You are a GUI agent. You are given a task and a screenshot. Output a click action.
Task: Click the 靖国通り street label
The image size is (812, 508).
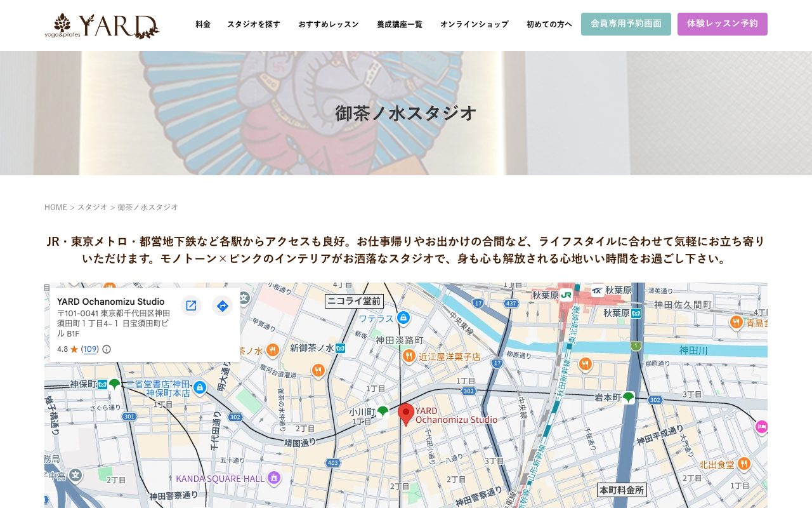pyautogui.click(x=301, y=443)
